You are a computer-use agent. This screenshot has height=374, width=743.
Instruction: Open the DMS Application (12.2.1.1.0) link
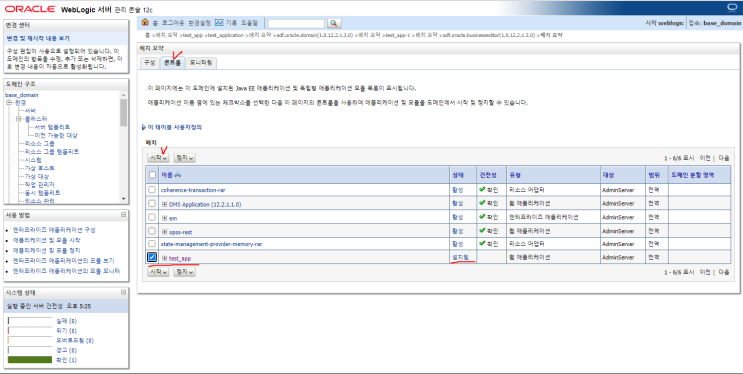205,204
